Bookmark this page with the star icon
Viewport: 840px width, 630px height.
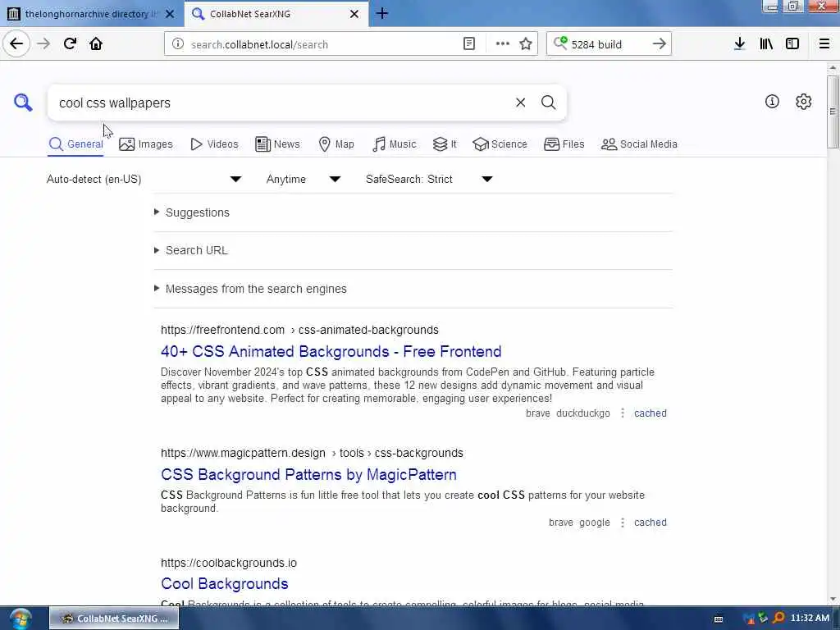pos(526,44)
